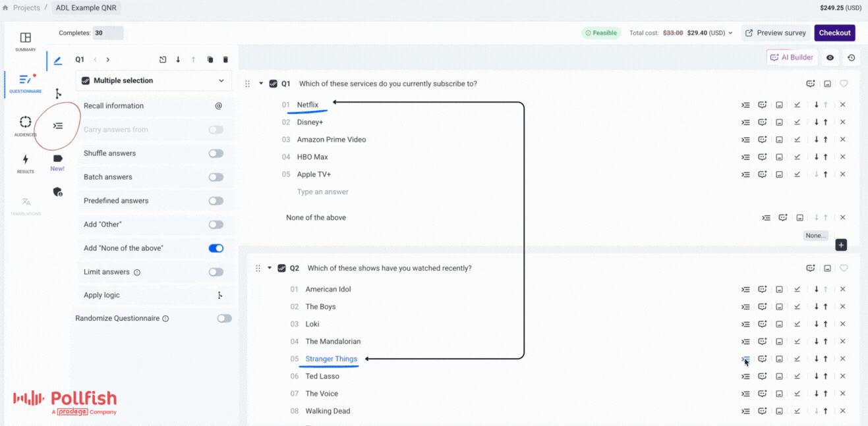
Task: Click the eye preview icon near AI Builder
Action: pyautogui.click(x=830, y=57)
